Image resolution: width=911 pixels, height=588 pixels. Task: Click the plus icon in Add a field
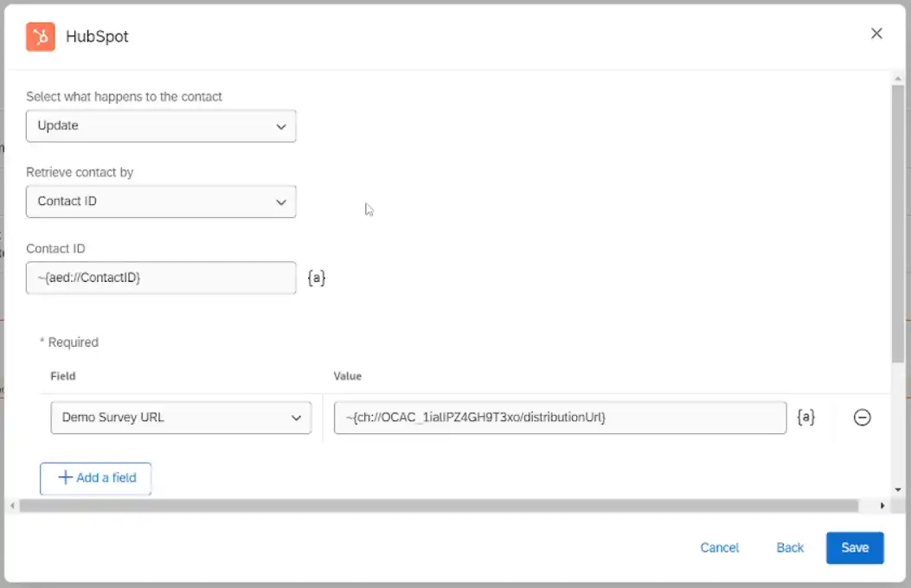65,477
